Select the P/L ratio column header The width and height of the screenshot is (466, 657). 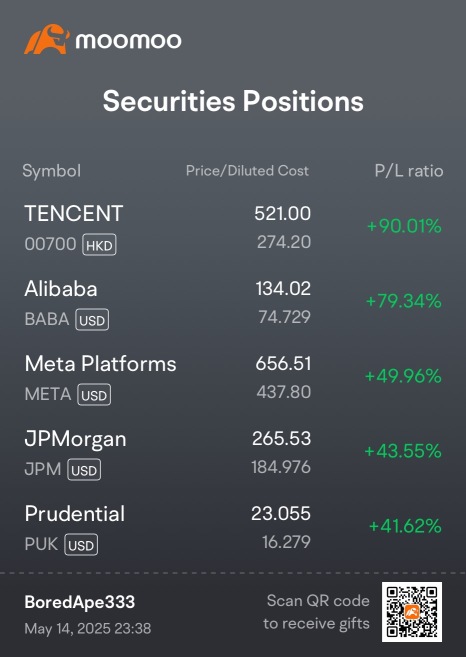[409, 171]
